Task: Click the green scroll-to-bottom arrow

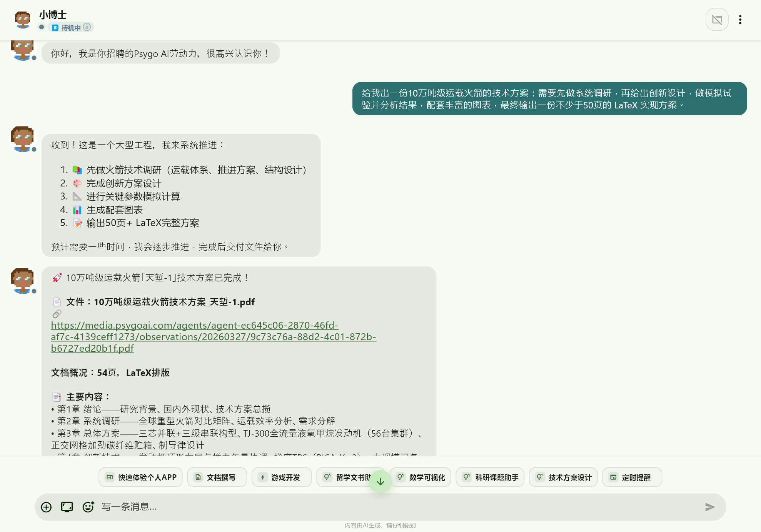Action: 380,481
